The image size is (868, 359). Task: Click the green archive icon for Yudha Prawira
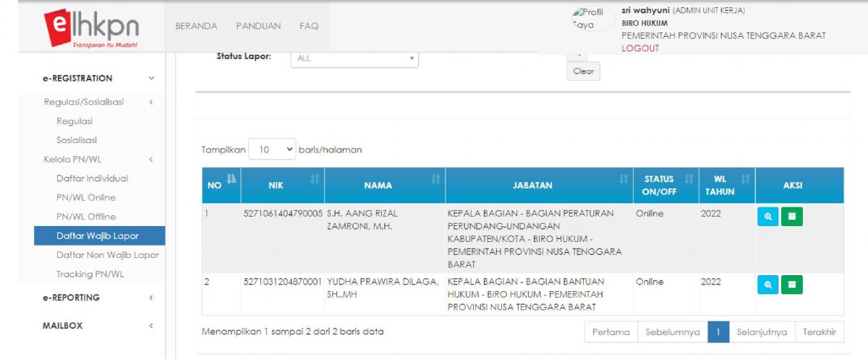tap(791, 285)
